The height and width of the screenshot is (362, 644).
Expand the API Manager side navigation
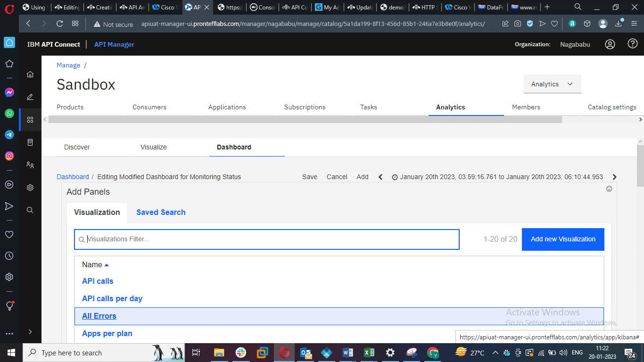30,332
